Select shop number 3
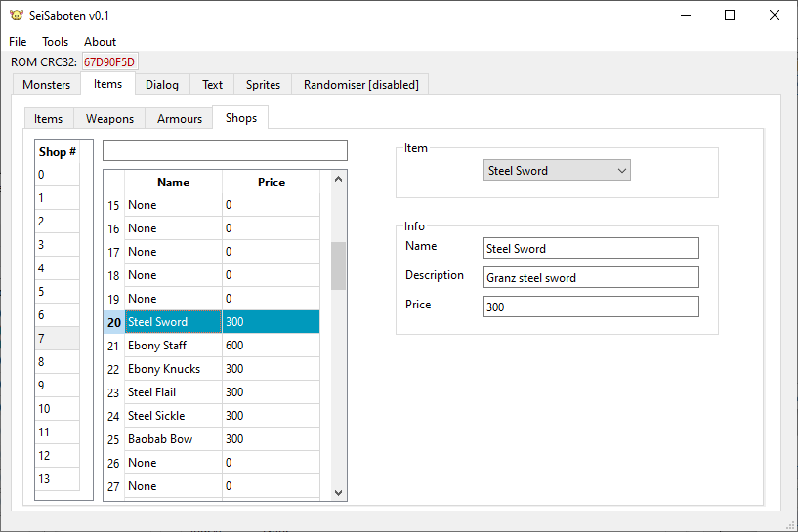The height and width of the screenshot is (532, 798). point(58,245)
